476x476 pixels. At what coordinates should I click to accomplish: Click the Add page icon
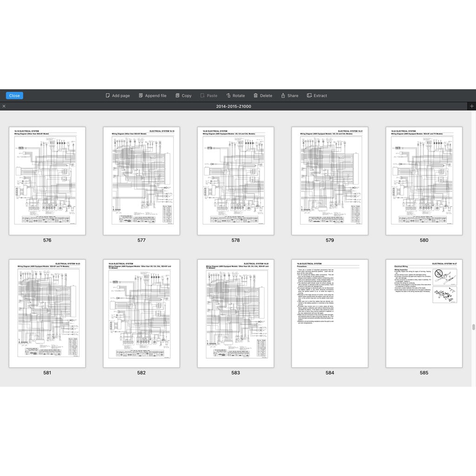click(x=108, y=96)
